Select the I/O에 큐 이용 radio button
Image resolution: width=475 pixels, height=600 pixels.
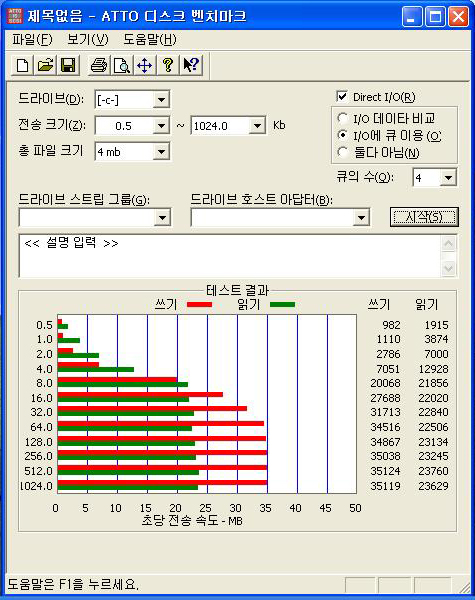click(x=343, y=135)
